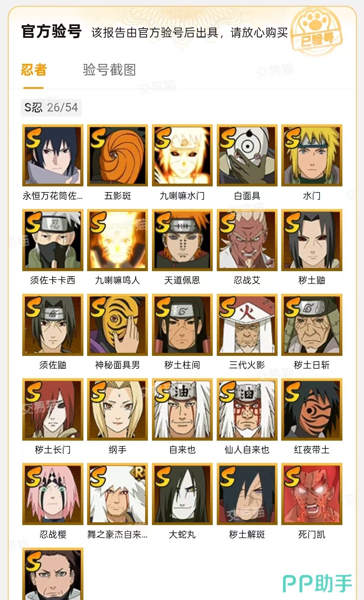Select the 白面具 ninja portrait
Screen dimensions: 364x600
click(247, 155)
